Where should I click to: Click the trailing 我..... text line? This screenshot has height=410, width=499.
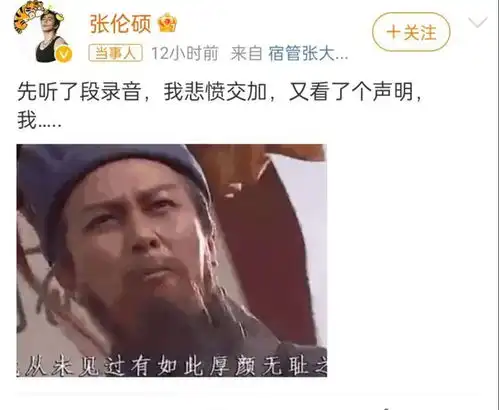coord(39,120)
